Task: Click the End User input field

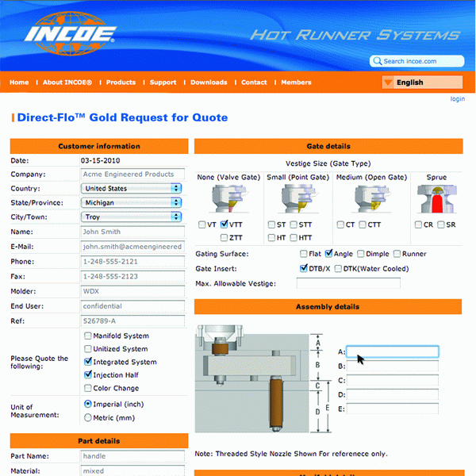Action: 132,306
